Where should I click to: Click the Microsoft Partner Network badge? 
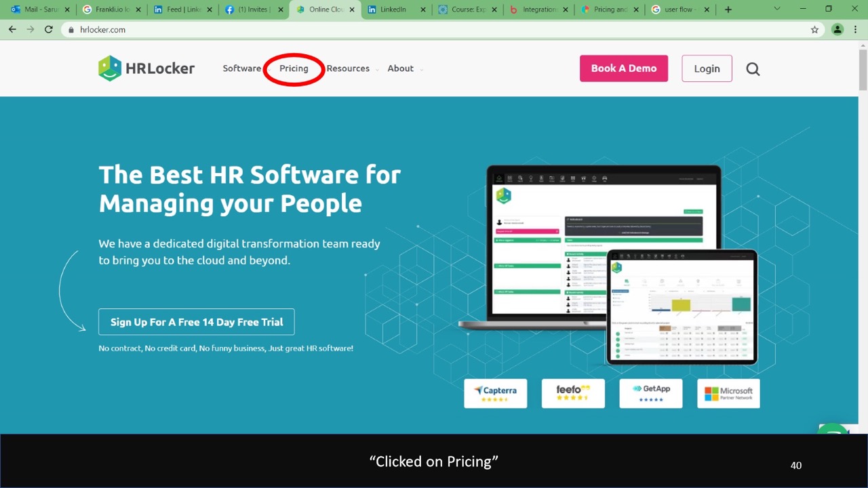tap(728, 393)
